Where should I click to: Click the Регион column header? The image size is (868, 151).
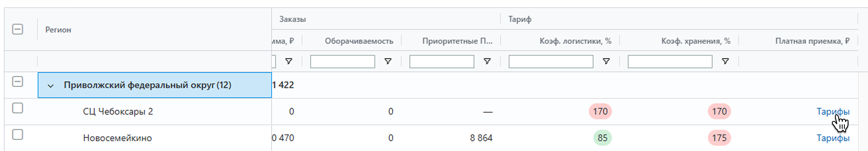pyautogui.click(x=58, y=30)
